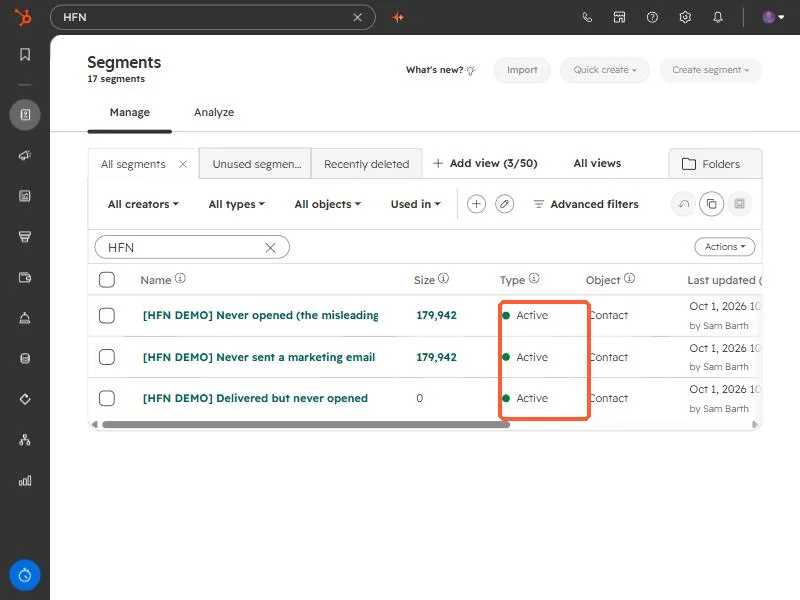
Task: Show info tooltip beside Object column
Action: coord(629,279)
